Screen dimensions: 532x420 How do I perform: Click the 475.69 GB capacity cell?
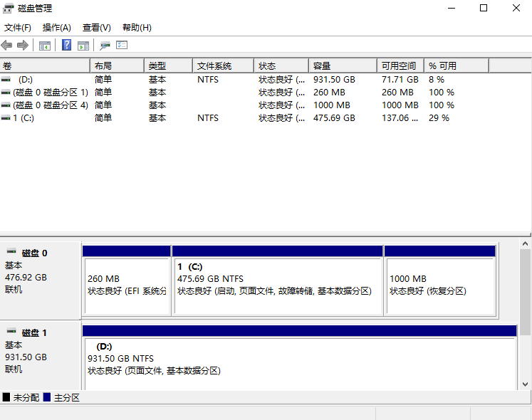[x=334, y=118]
